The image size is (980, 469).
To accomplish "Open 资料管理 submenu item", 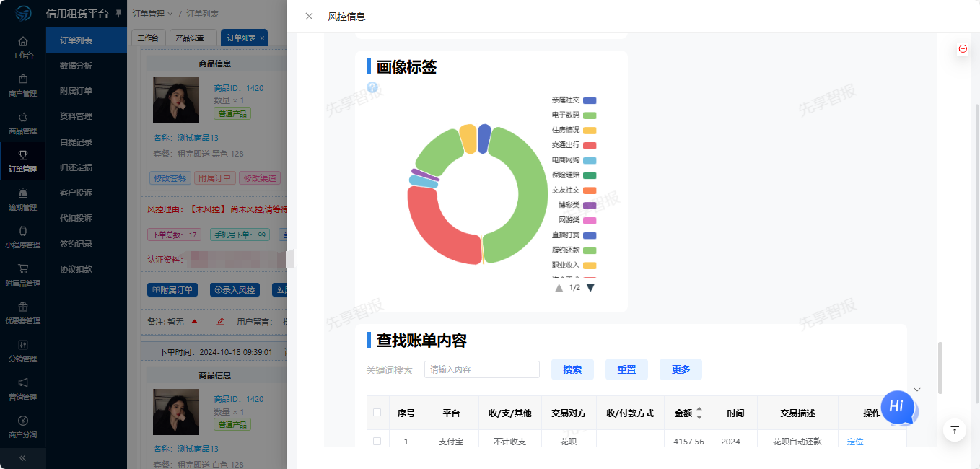I will coord(76,116).
